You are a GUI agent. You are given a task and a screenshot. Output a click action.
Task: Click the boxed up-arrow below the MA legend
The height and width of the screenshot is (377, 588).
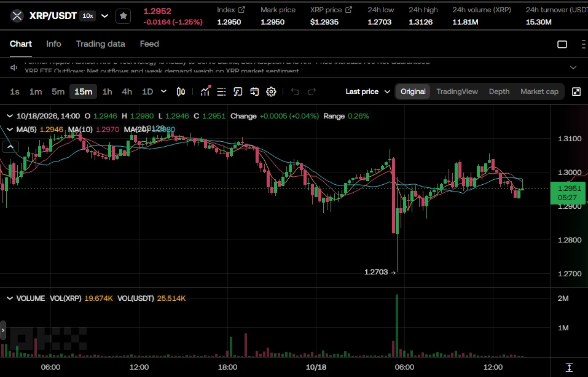coord(10,147)
